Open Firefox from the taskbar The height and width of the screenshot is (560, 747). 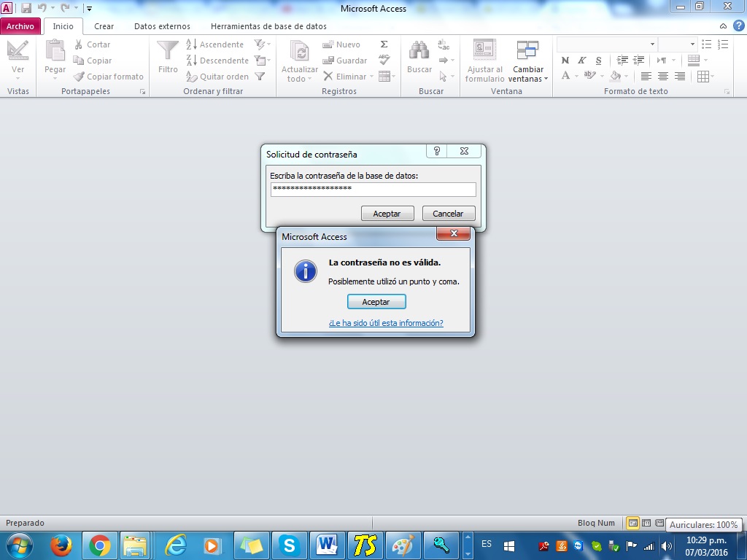tap(61, 545)
